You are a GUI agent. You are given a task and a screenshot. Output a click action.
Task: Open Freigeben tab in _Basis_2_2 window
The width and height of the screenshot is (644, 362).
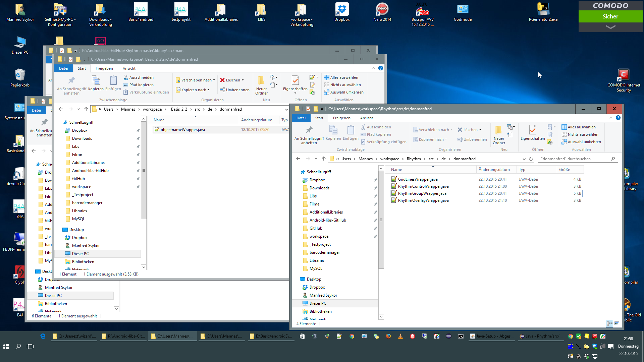(x=104, y=68)
